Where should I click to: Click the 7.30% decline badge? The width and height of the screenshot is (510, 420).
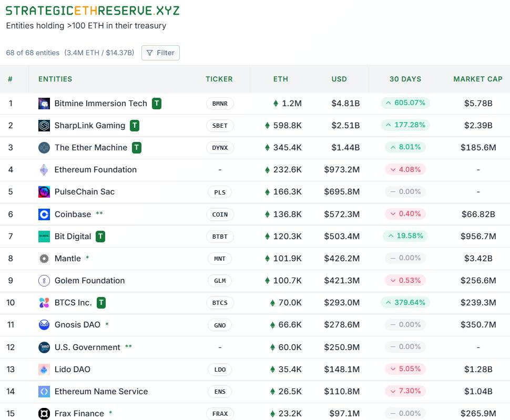coord(405,391)
